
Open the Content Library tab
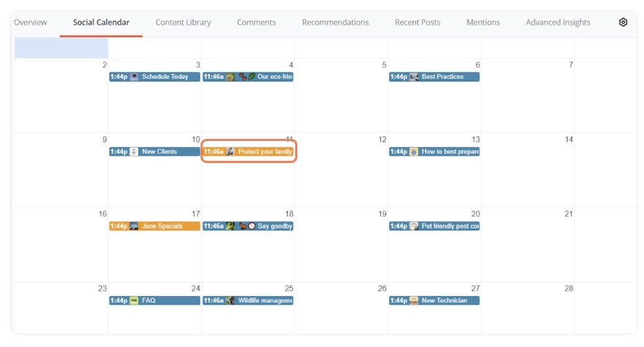pos(183,22)
